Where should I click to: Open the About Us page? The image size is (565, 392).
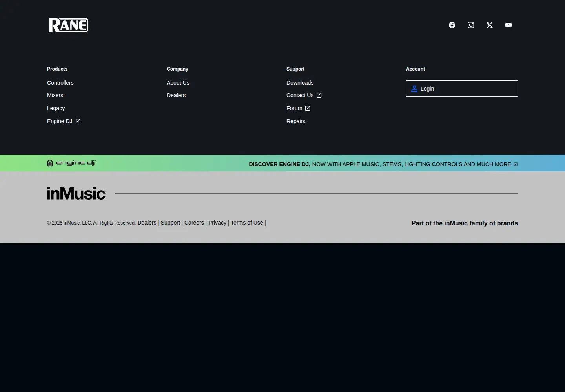[178, 83]
